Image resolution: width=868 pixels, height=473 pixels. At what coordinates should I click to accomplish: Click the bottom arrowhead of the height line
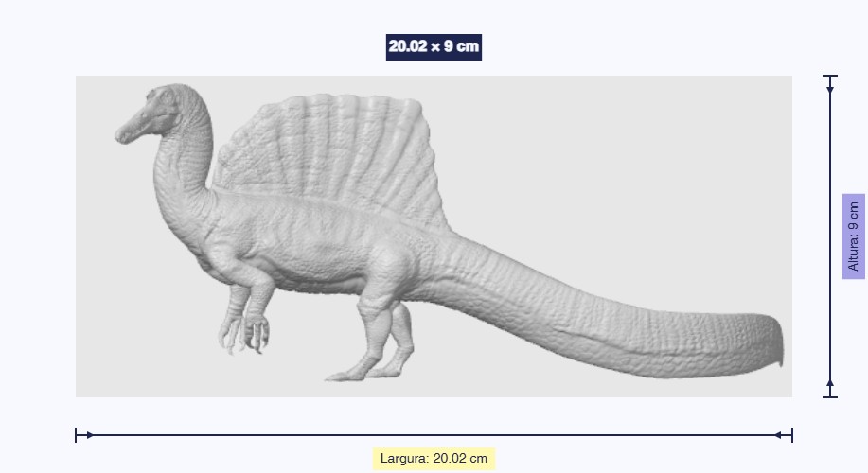(830, 385)
